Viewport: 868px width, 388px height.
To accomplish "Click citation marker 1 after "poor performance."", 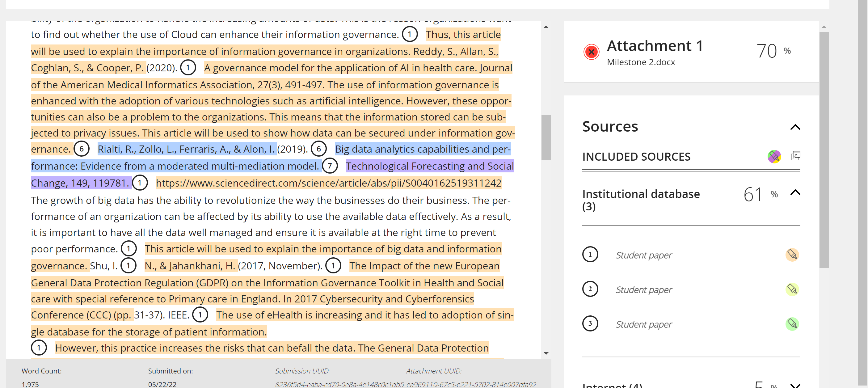I will [129, 249].
